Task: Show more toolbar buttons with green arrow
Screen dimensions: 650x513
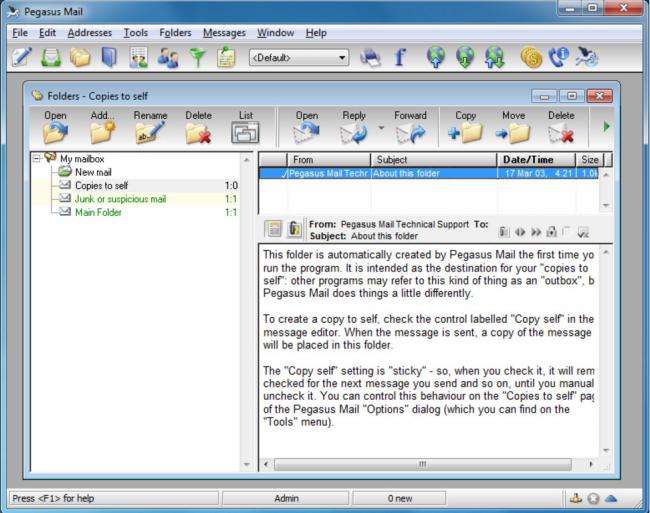Action: pos(607,126)
